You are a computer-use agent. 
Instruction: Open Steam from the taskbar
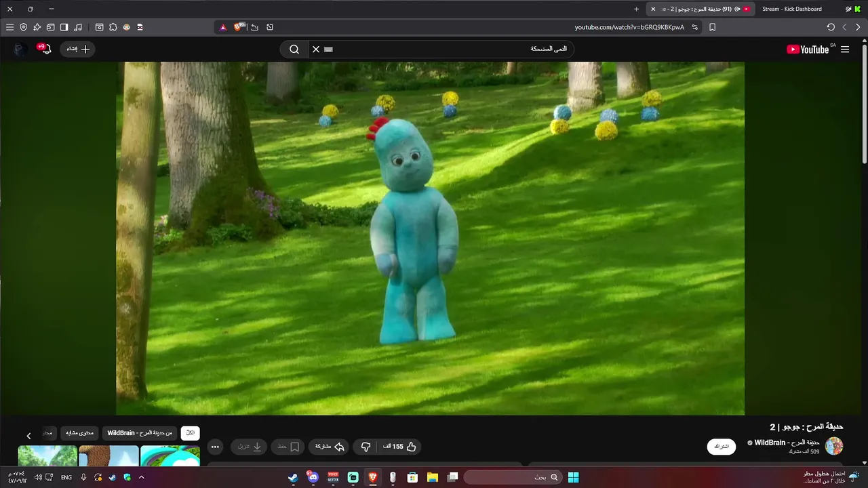click(293, 477)
